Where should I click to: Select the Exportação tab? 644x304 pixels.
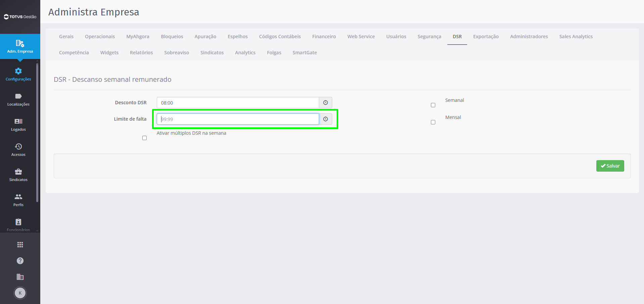(486, 37)
